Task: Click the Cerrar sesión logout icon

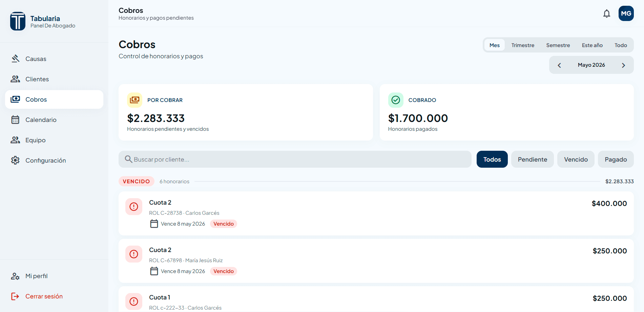Action: click(x=15, y=296)
